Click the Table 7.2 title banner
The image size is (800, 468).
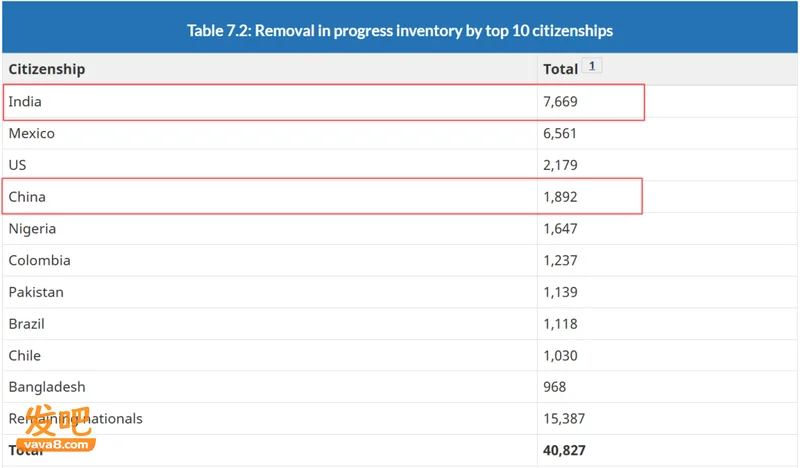coord(400,27)
